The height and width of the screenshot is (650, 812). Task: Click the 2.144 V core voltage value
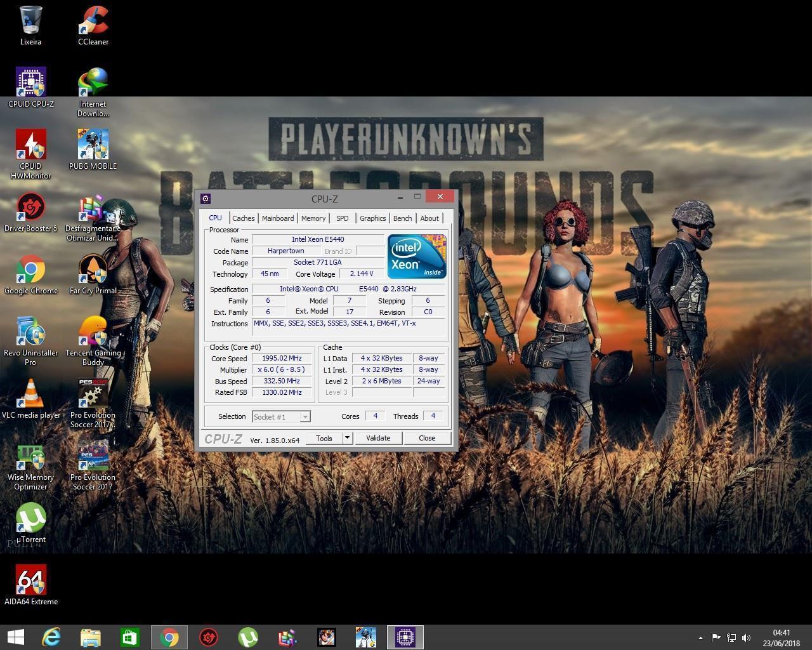coord(362,274)
